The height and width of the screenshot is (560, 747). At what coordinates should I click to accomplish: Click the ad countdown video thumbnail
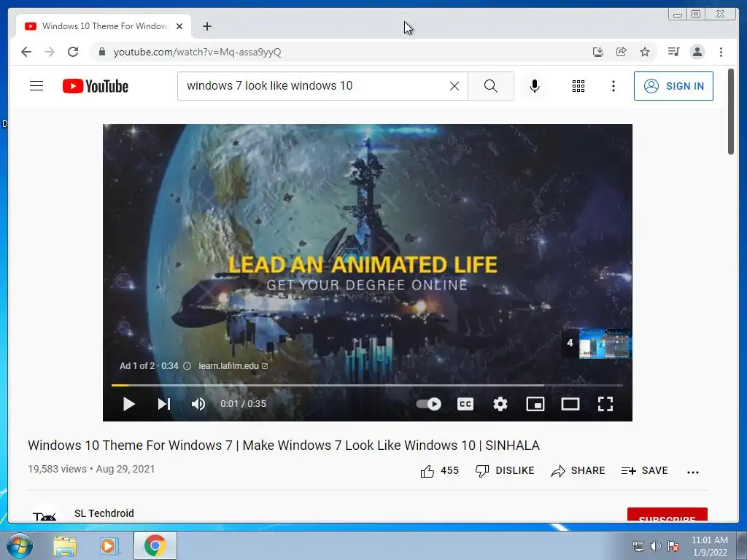point(605,343)
